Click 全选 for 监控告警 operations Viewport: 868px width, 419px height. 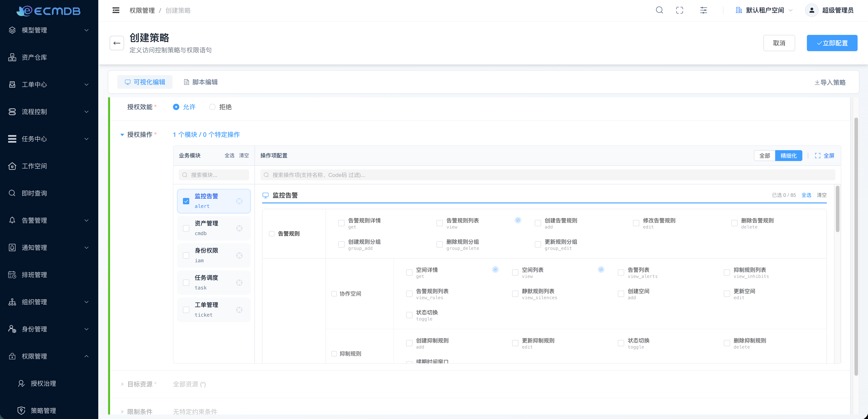(806, 195)
